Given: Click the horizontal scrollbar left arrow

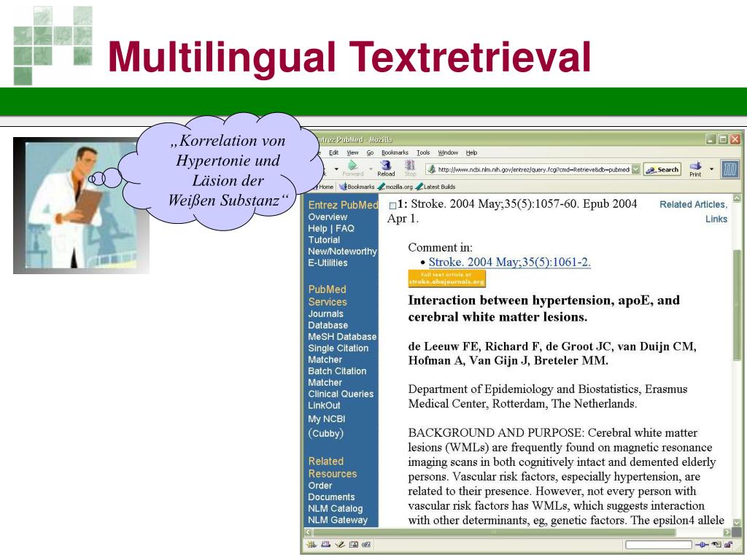Looking at the screenshot, I should click(x=309, y=532).
